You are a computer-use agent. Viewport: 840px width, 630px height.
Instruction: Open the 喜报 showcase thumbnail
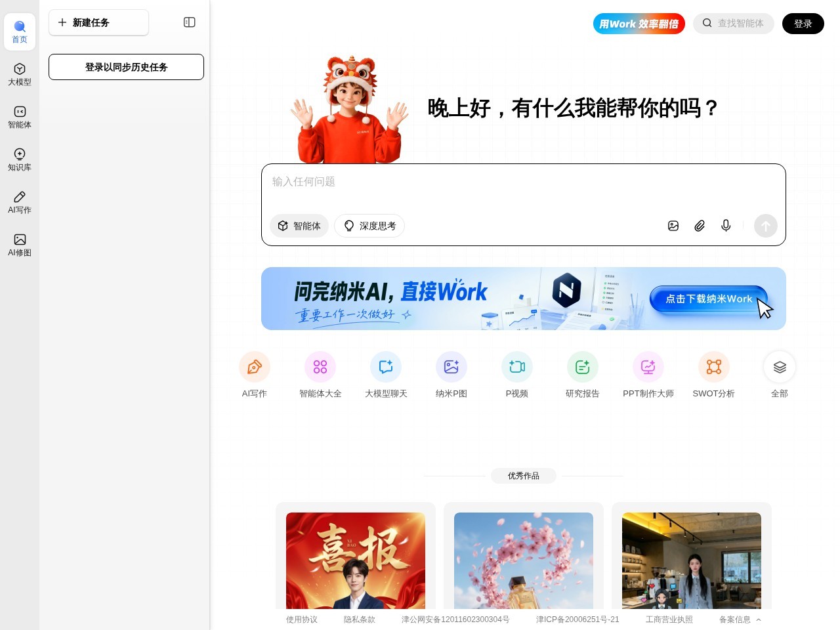coord(356,560)
